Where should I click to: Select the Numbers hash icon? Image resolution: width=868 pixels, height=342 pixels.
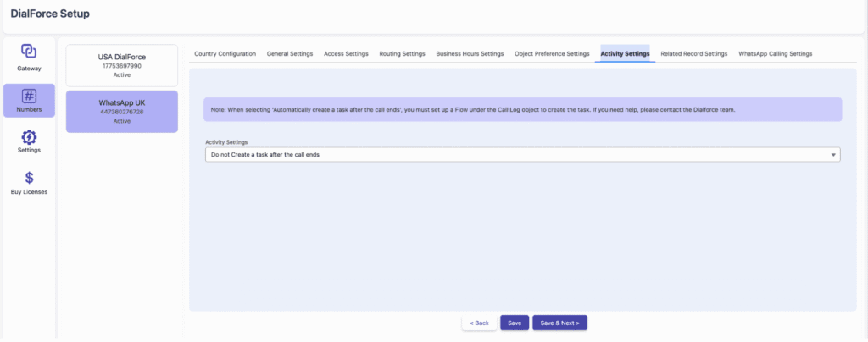tap(29, 97)
